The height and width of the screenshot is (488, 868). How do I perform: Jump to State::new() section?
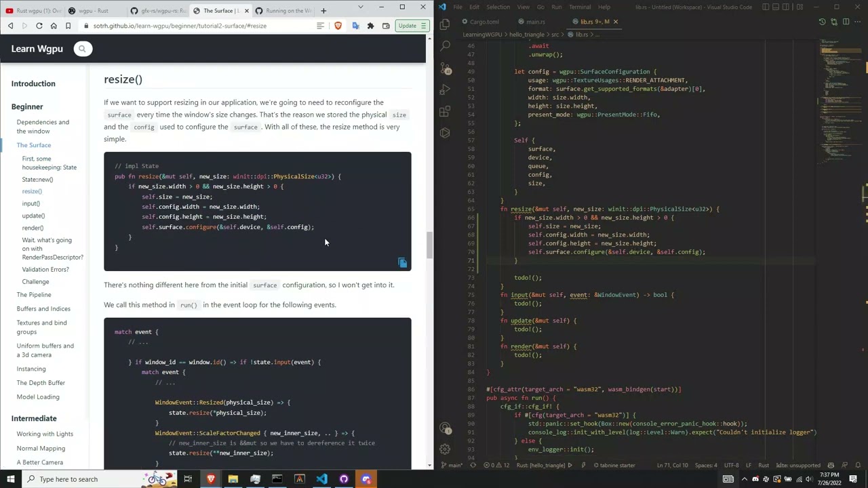[x=37, y=180]
